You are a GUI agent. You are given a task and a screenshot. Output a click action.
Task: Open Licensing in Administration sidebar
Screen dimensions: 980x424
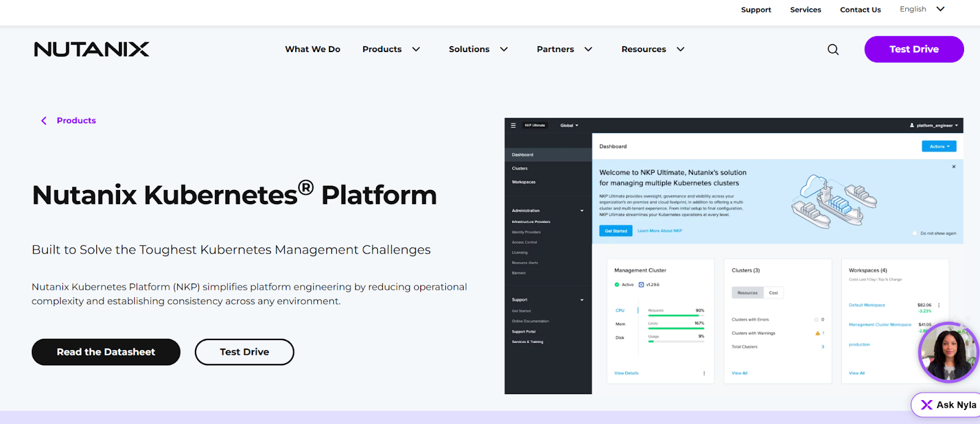tap(519, 252)
